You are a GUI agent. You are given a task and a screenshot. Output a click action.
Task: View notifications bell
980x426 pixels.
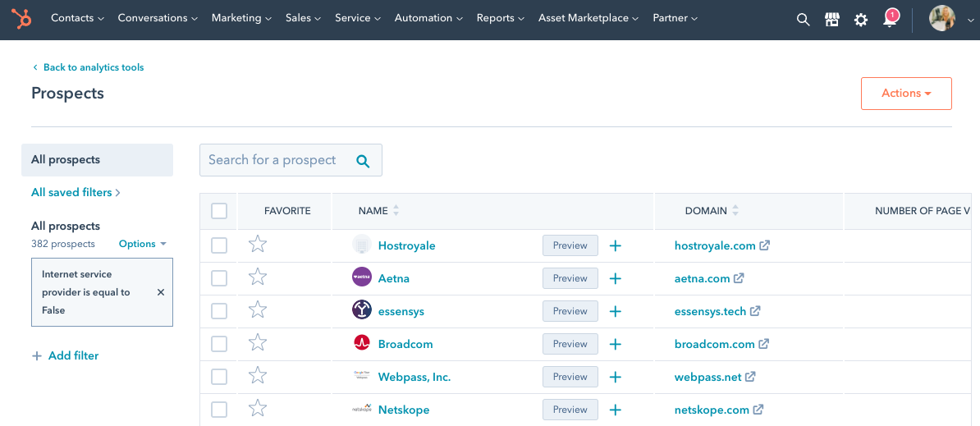pyautogui.click(x=890, y=20)
